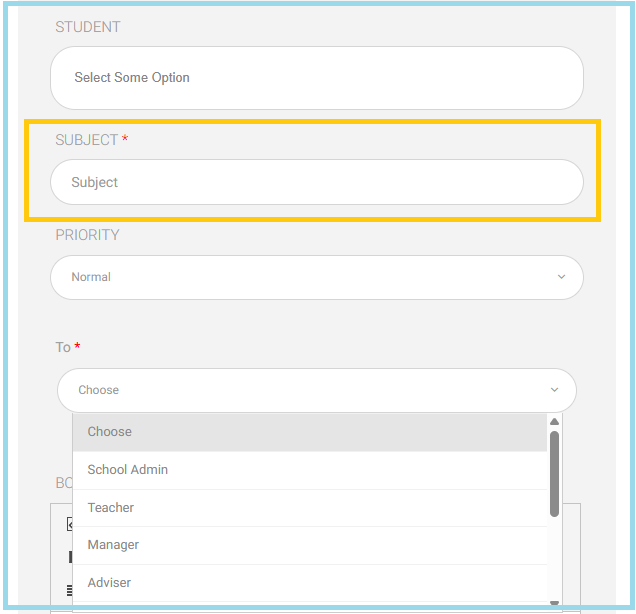636x614 pixels.
Task: Click the PRIORITY field label
Action: pyautogui.click(x=87, y=235)
